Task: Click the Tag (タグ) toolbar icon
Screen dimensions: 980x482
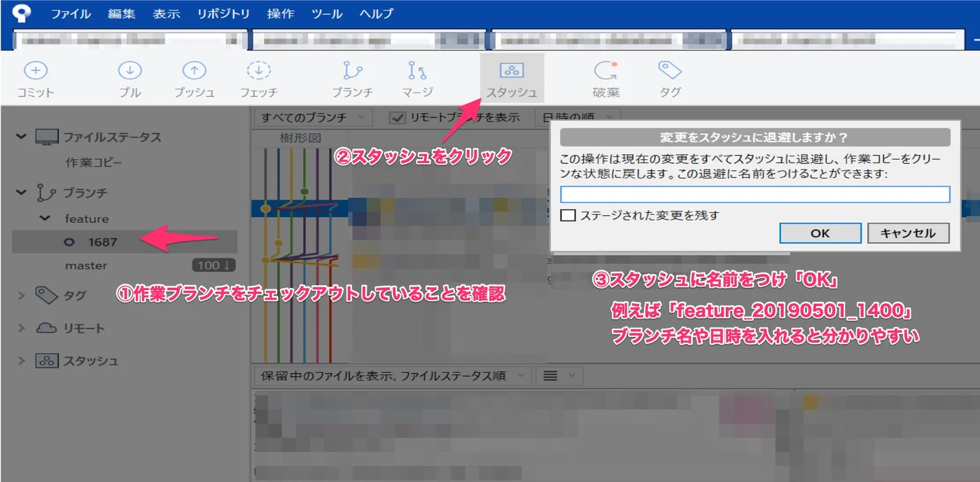Action: pos(670,70)
